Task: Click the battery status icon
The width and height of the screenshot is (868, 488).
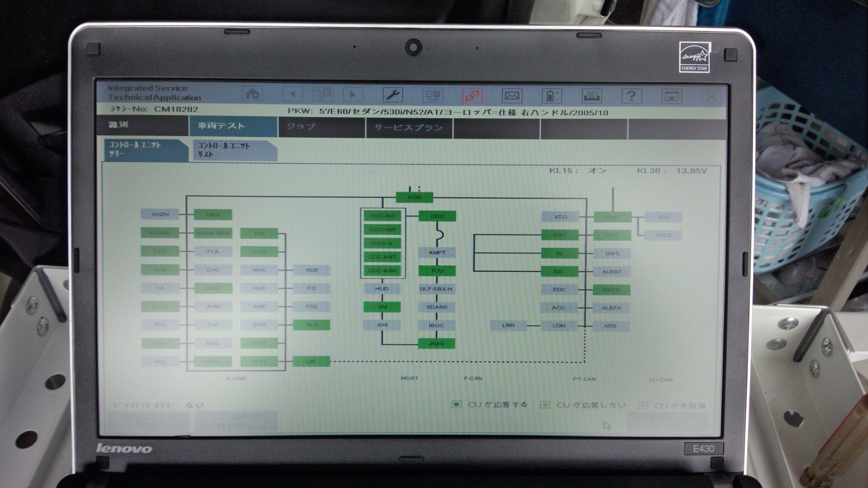Action: (552, 96)
